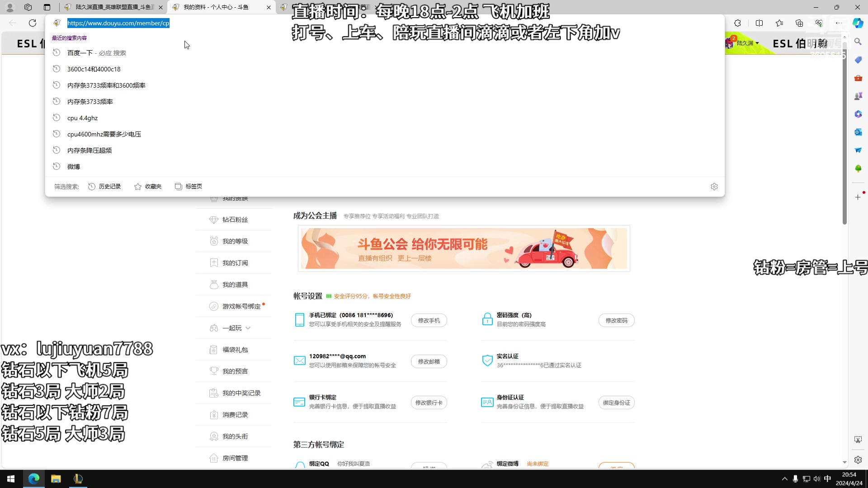Open 我的头衔 in the left menu
The width and height of the screenshot is (868, 488).
(235, 436)
